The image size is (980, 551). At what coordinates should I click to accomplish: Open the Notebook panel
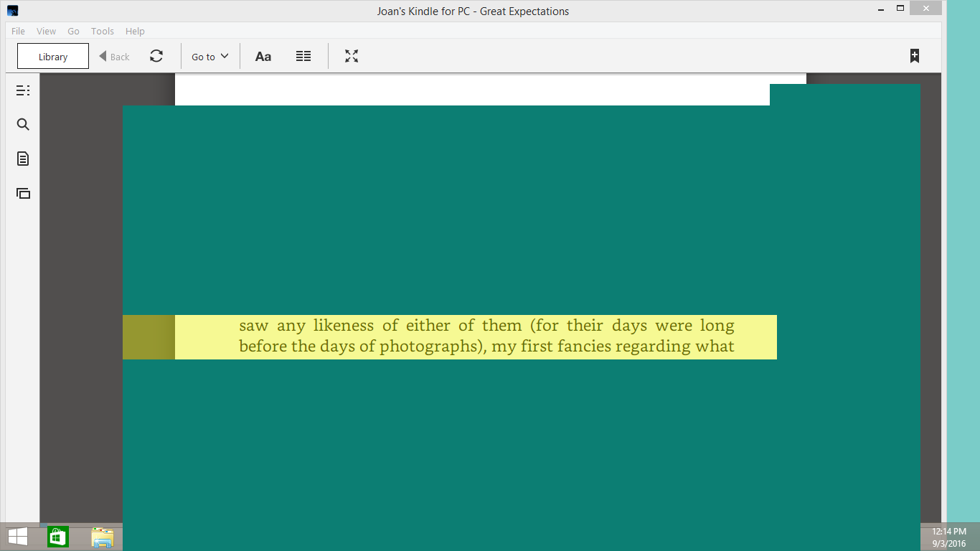coord(22,159)
